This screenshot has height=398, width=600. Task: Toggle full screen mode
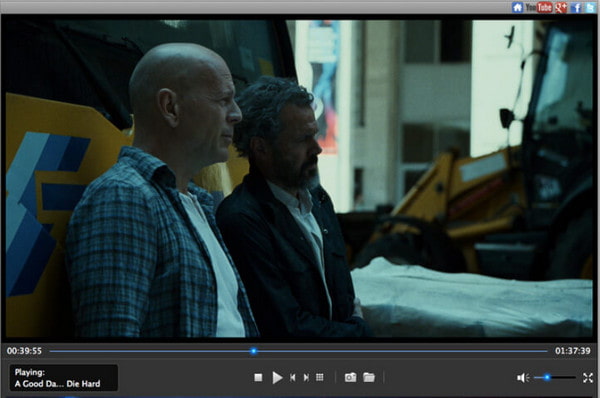(x=588, y=378)
